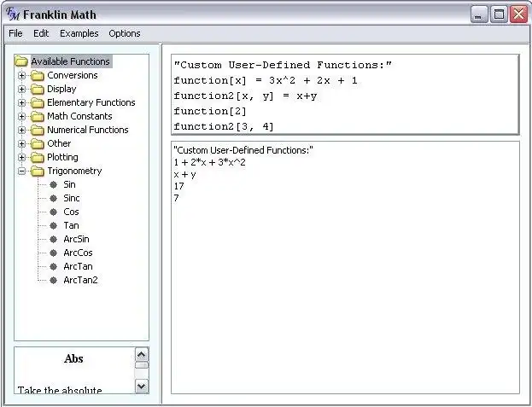Select the Numerical Functions tree label
This screenshot has width=532, height=407.
(88, 130)
